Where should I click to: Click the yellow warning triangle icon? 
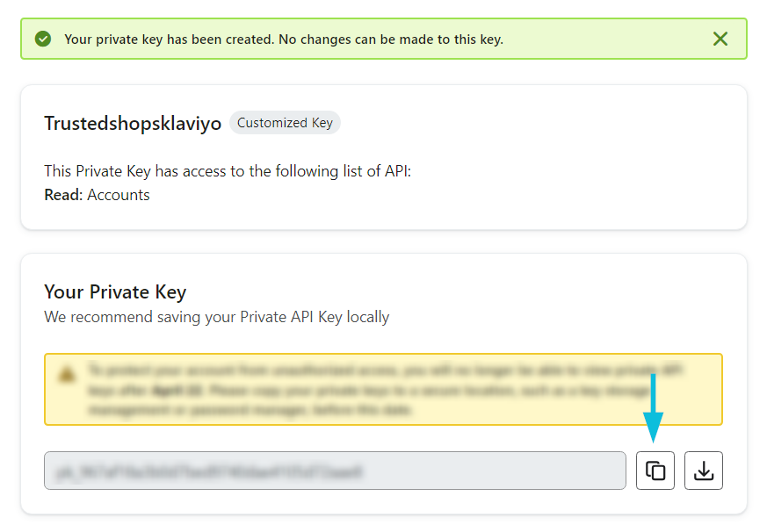[67, 374]
